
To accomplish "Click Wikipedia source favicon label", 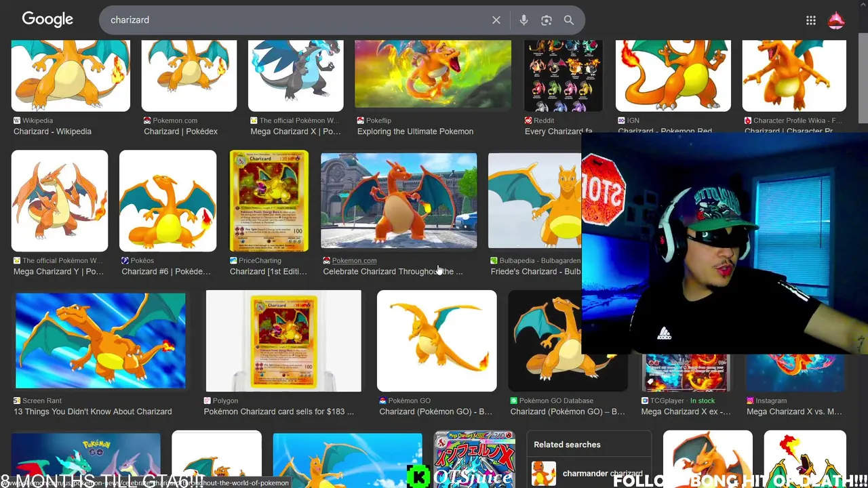I will pos(33,121).
